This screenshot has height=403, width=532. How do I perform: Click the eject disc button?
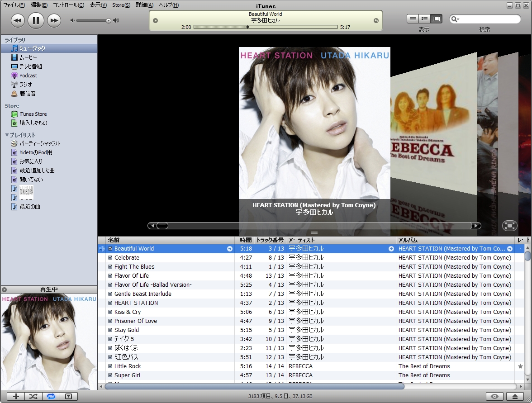515,396
